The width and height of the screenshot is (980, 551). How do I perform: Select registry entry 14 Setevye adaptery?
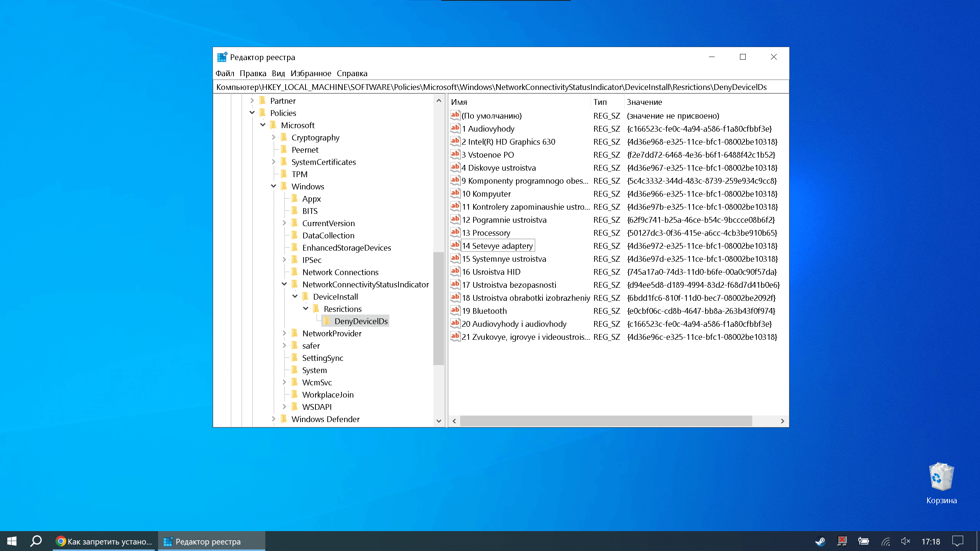coord(497,246)
